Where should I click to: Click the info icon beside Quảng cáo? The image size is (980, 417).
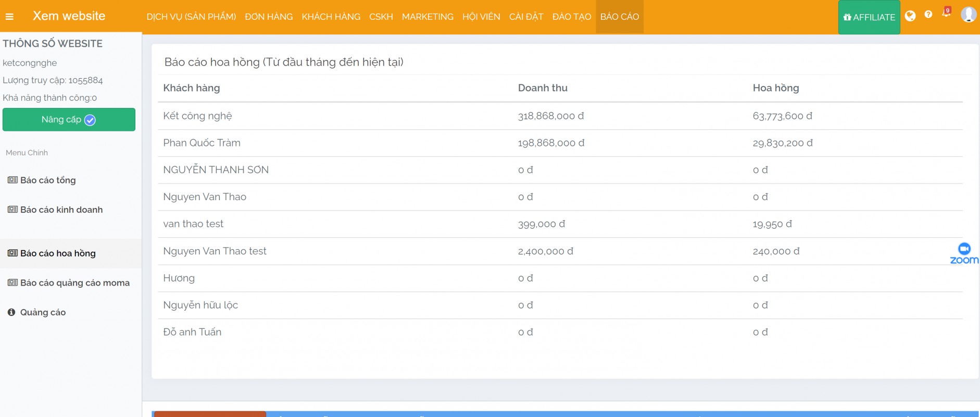(x=11, y=312)
